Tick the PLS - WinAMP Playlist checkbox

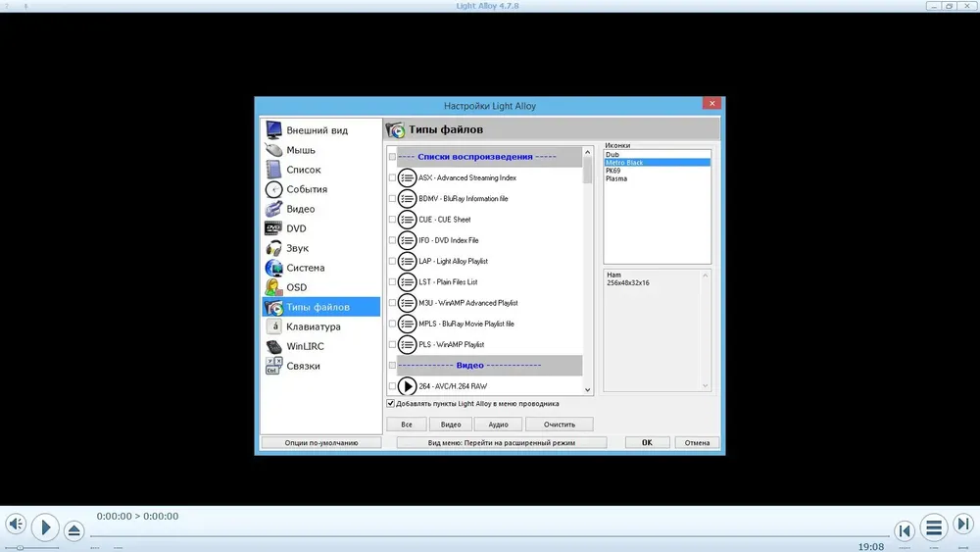click(x=392, y=344)
